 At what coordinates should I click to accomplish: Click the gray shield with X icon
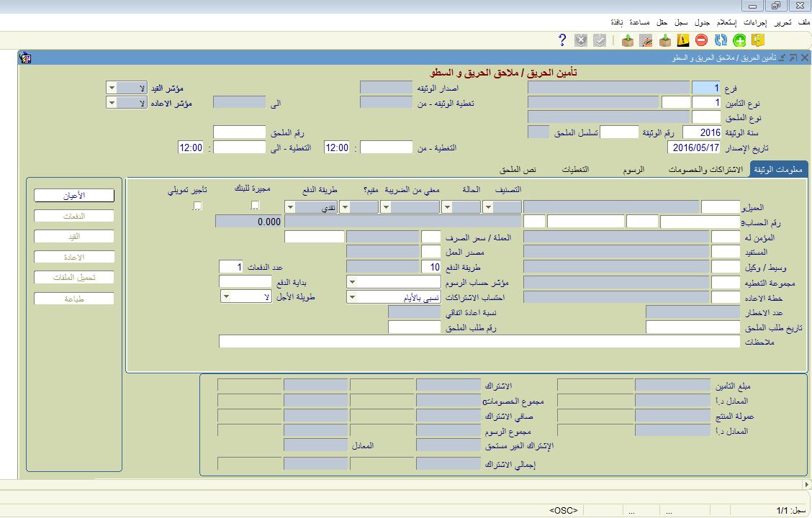click(x=581, y=40)
